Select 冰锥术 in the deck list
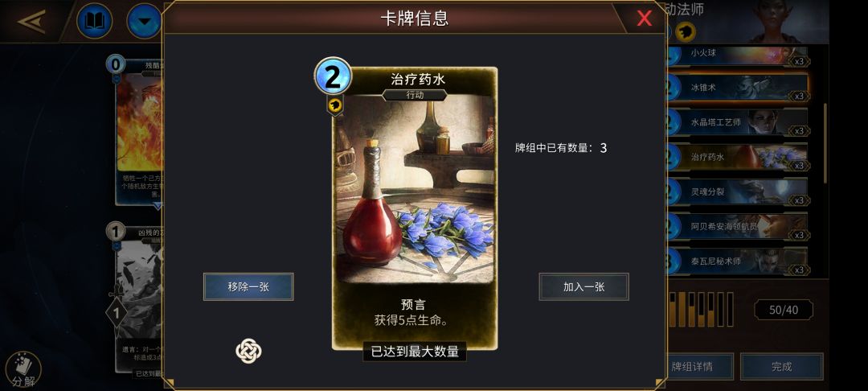Image resolution: width=868 pixels, height=391 pixels. (737, 88)
